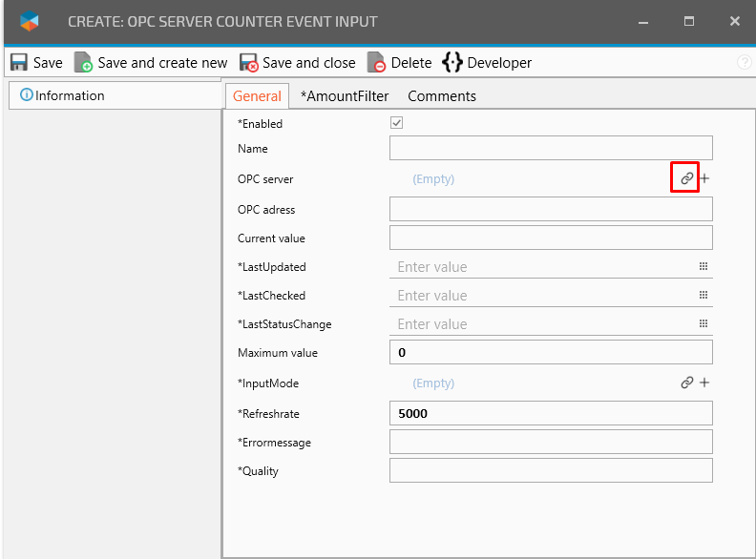Click the OPC adress input field

click(x=551, y=209)
